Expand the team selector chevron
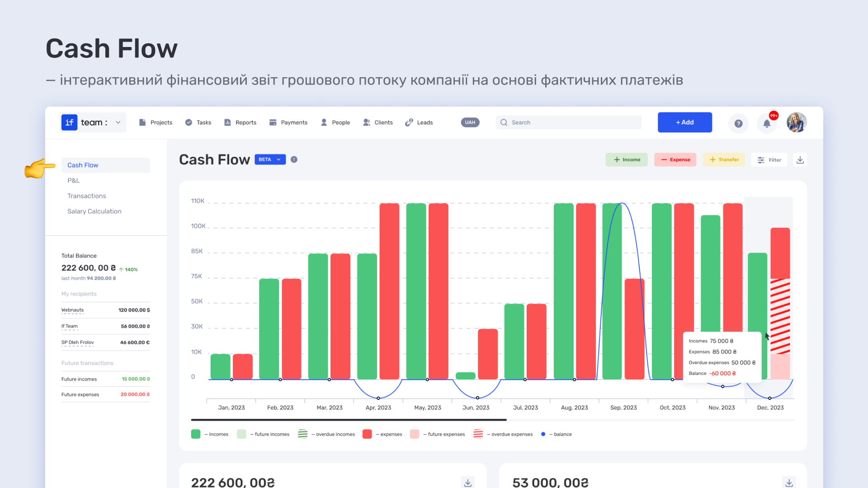The height and width of the screenshot is (488, 868). (118, 122)
